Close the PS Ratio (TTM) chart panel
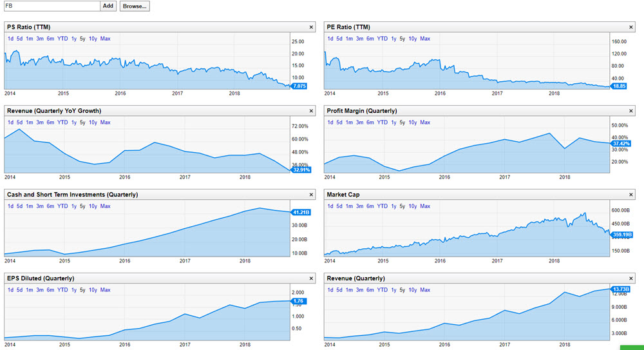Screen dimensions: 644x350 [x=311, y=27]
